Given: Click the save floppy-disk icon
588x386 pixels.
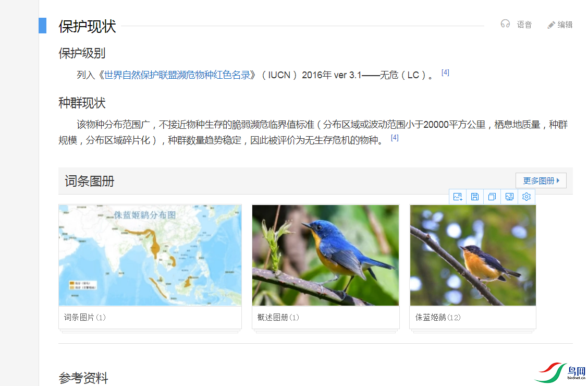Looking at the screenshot, I should [x=475, y=197].
